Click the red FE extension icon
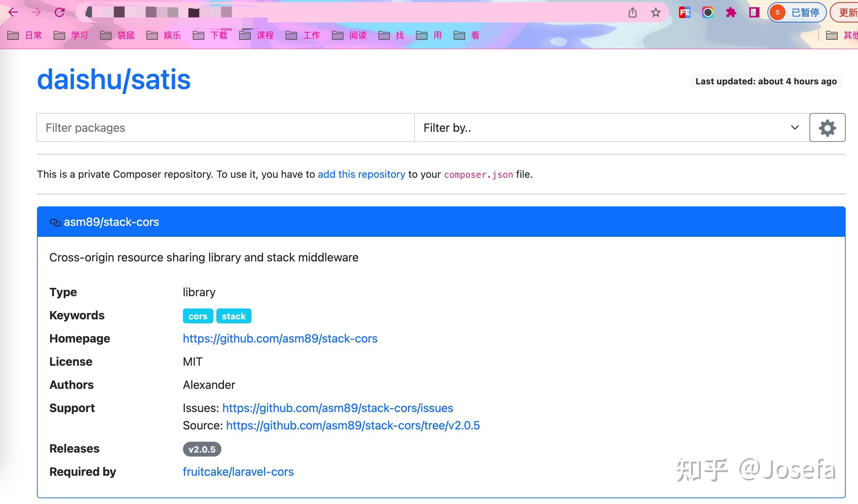Image resolution: width=858 pixels, height=504 pixels. [x=684, y=13]
